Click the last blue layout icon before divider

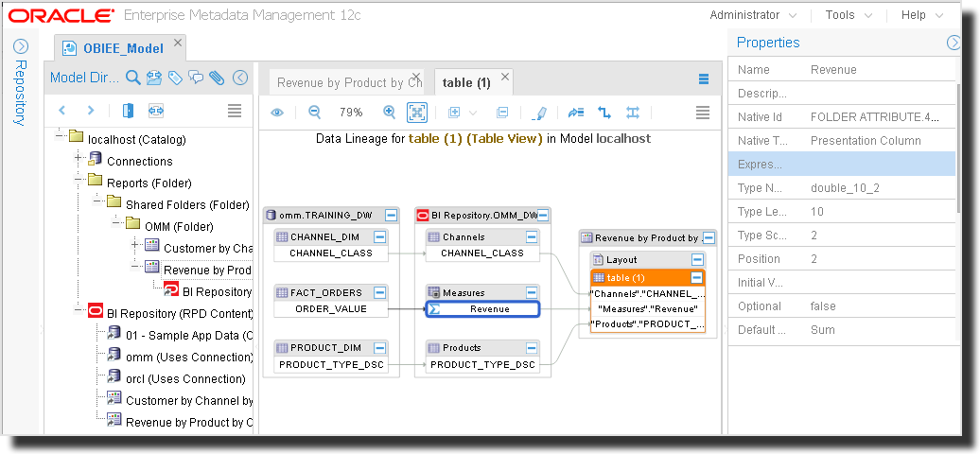coord(633,113)
